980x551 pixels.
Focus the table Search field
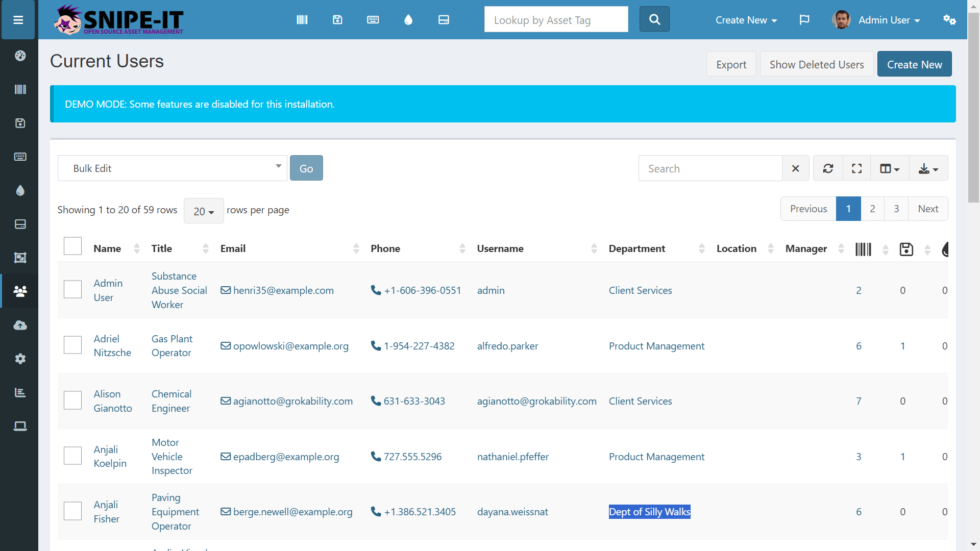click(710, 168)
